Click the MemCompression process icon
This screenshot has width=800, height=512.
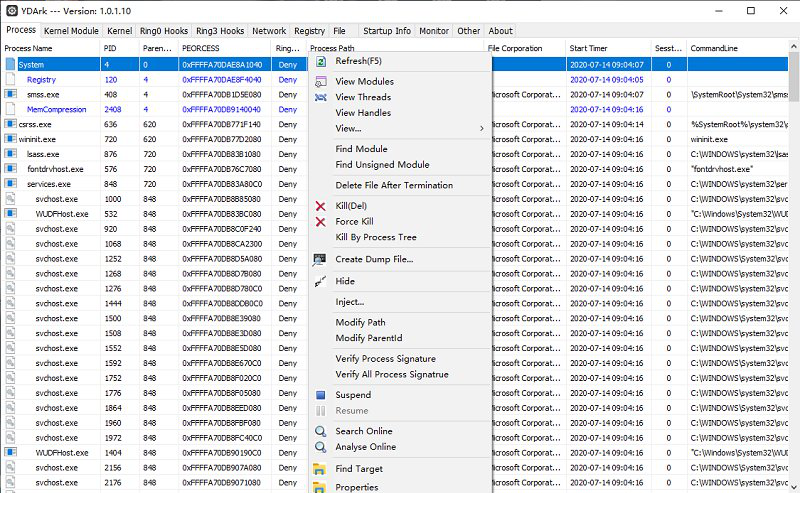10,109
